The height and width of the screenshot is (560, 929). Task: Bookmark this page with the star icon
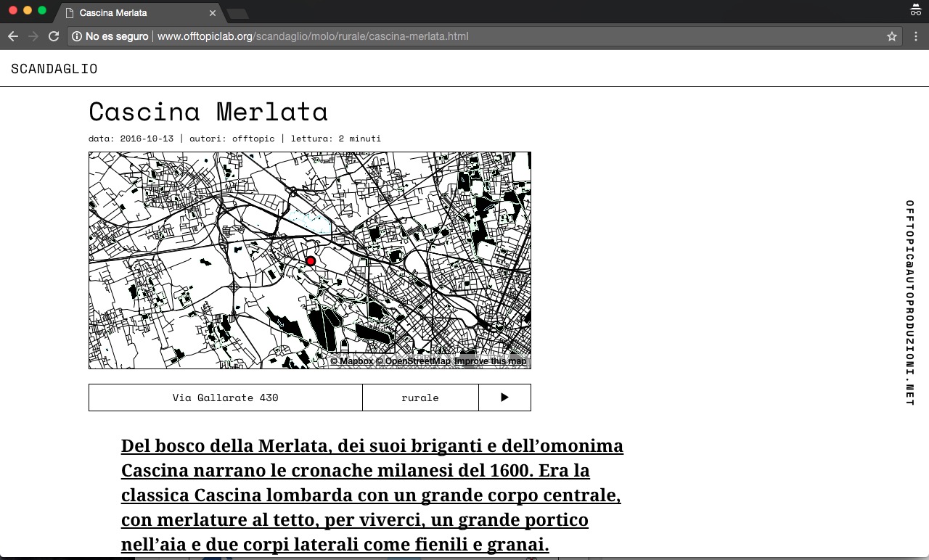(x=892, y=36)
